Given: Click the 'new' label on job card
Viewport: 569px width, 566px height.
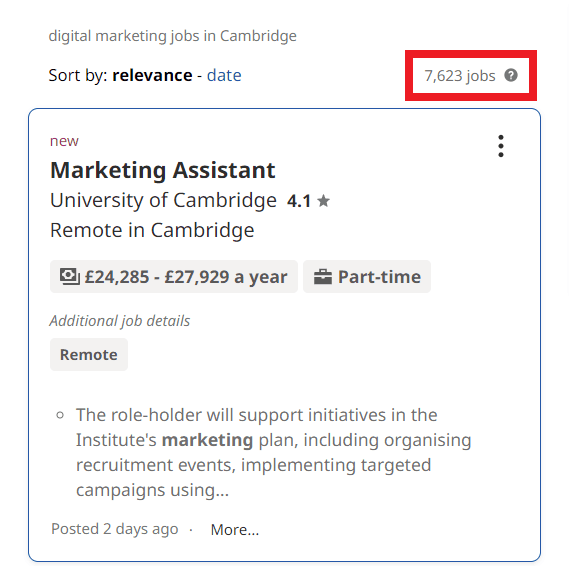Looking at the screenshot, I should click(x=64, y=141).
